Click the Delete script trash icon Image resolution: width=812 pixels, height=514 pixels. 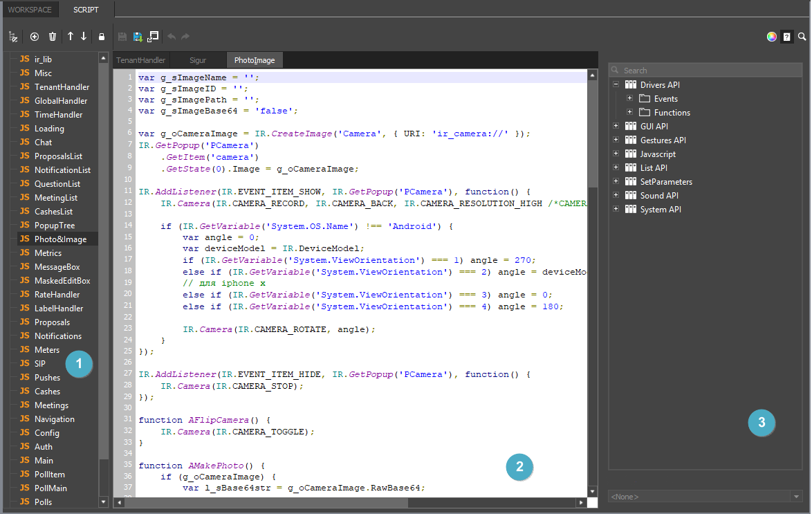pos(53,36)
